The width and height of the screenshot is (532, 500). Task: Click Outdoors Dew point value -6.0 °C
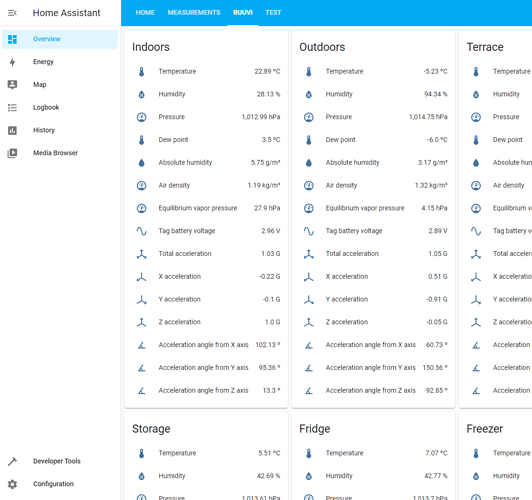pos(437,139)
